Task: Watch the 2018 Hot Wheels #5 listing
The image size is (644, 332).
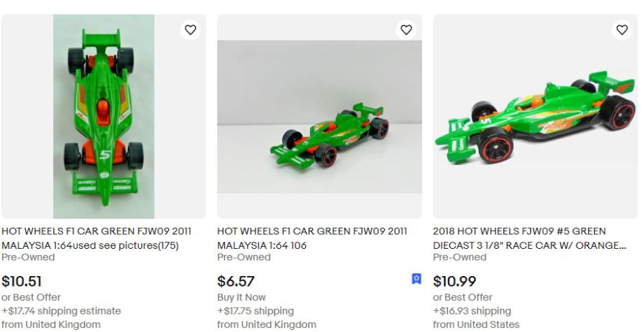Action: coord(622,29)
